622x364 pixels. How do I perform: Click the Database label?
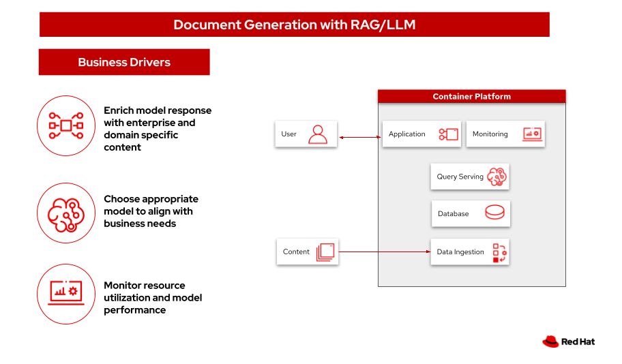(x=453, y=214)
